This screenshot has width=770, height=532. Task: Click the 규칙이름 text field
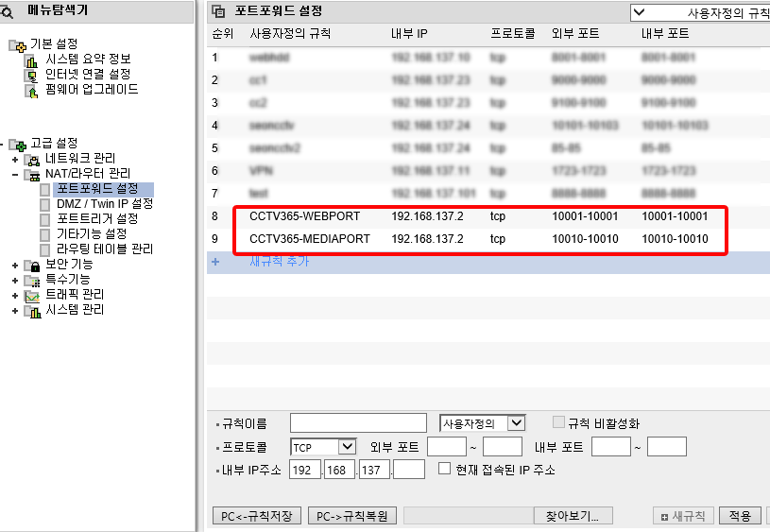[358, 423]
